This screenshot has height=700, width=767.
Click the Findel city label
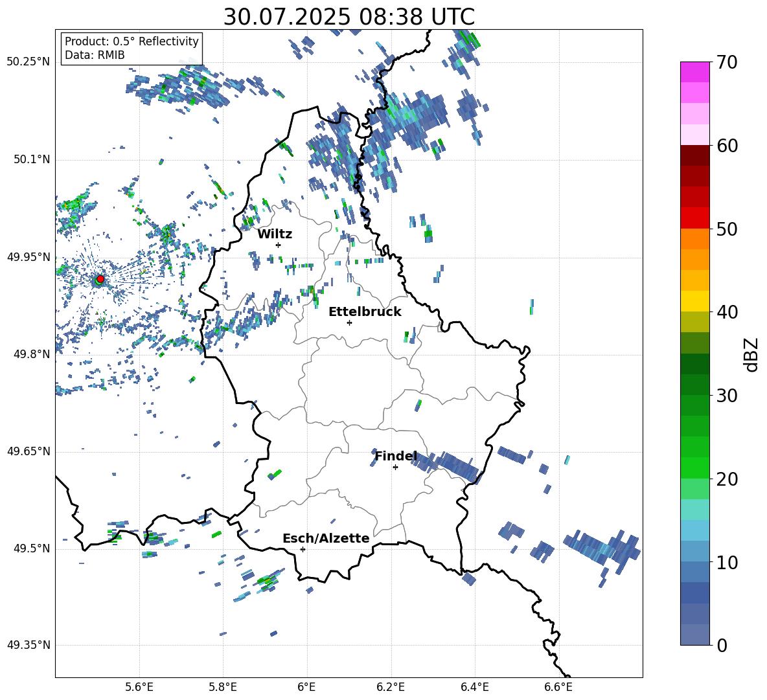[396, 456]
